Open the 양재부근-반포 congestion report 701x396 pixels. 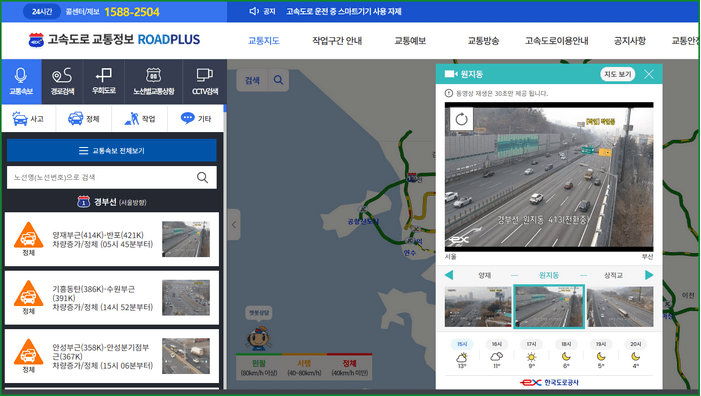click(x=112, y=240)
